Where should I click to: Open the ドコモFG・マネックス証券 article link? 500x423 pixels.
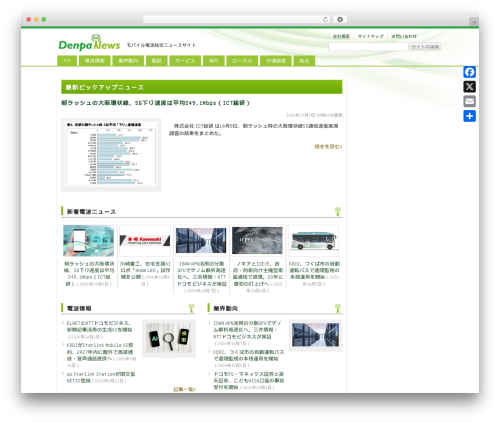248,380
